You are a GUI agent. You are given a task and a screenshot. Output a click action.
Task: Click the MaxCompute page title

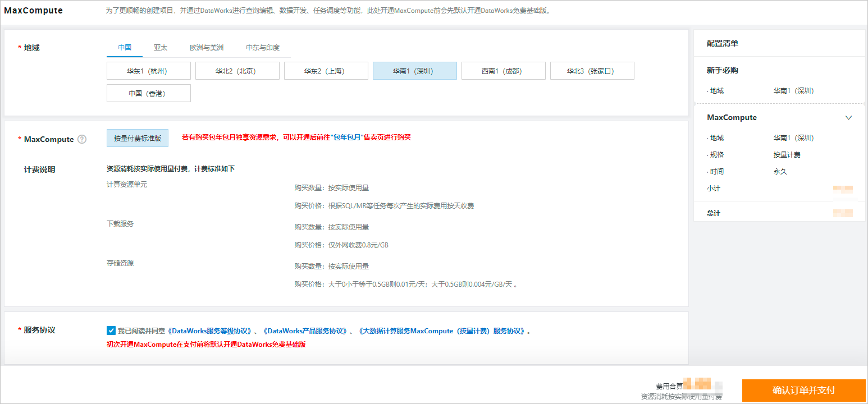click(34, 11)
